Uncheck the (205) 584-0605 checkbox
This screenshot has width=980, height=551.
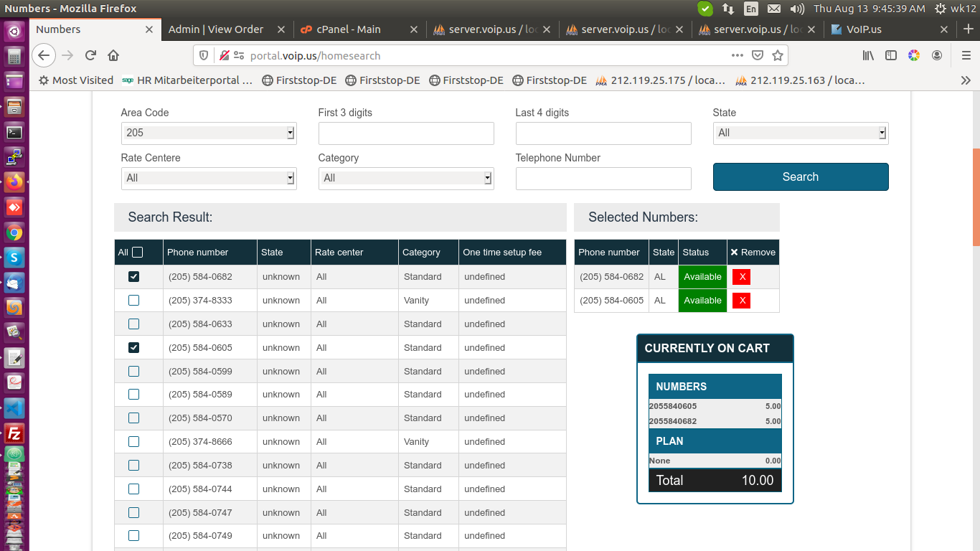click(x=133, y=347)
